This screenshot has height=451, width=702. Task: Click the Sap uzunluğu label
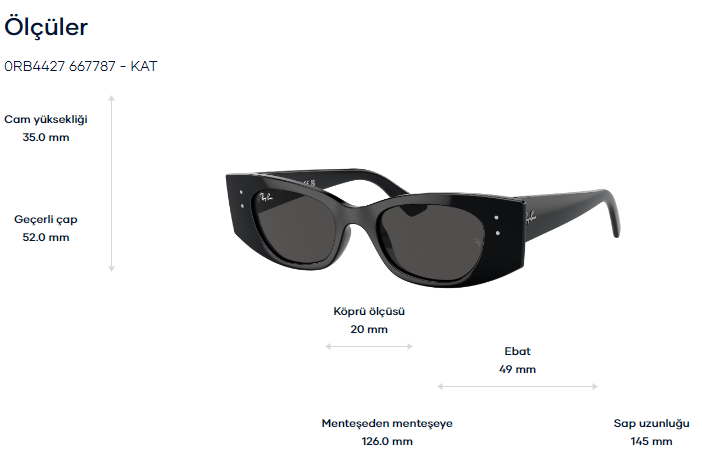click(x=651, y=424)
